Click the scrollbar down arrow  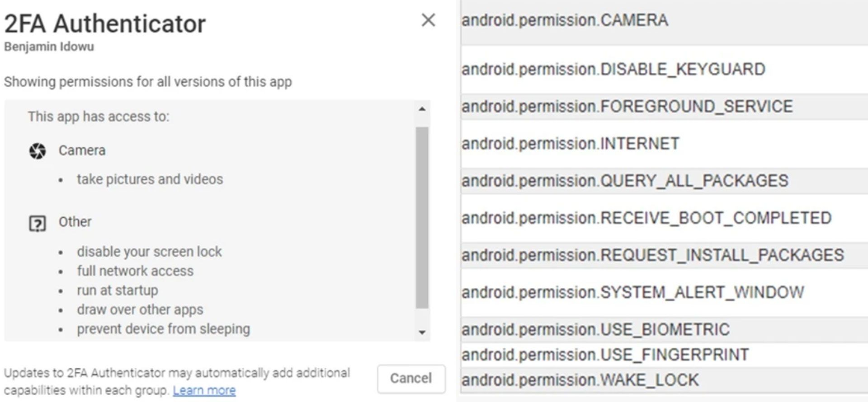coord(422,332)
